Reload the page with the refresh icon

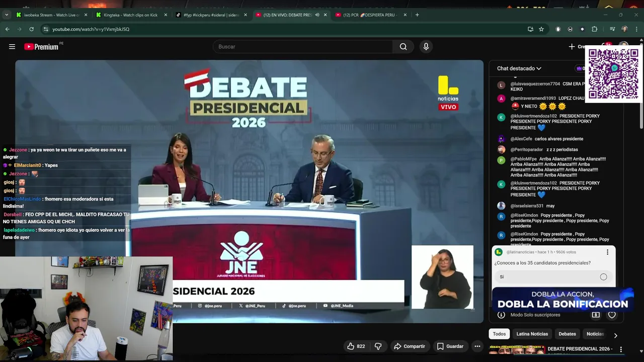tap(31, 29)
